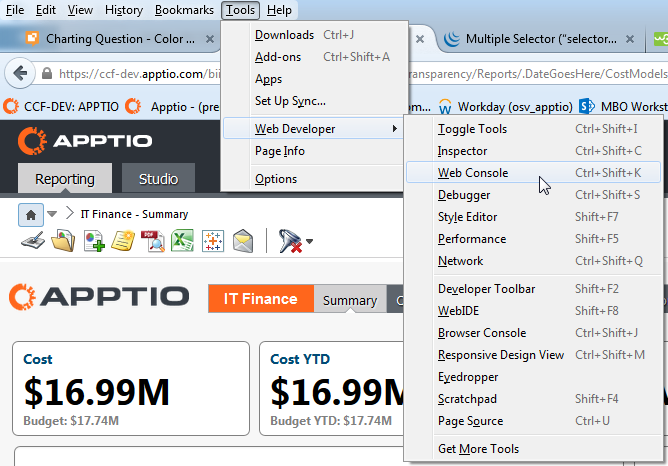Screen dimensions: 668x466
Task: Click the Tableau grid icon
Action: coord(213,241)
